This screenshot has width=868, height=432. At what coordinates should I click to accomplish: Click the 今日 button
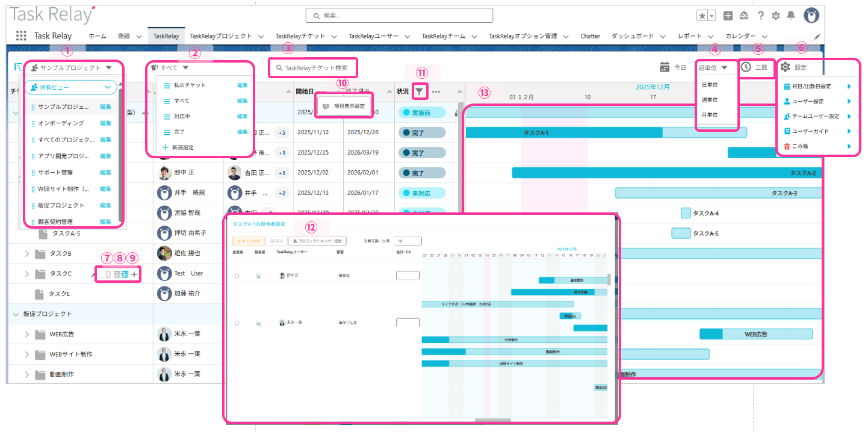pos(680,67)
